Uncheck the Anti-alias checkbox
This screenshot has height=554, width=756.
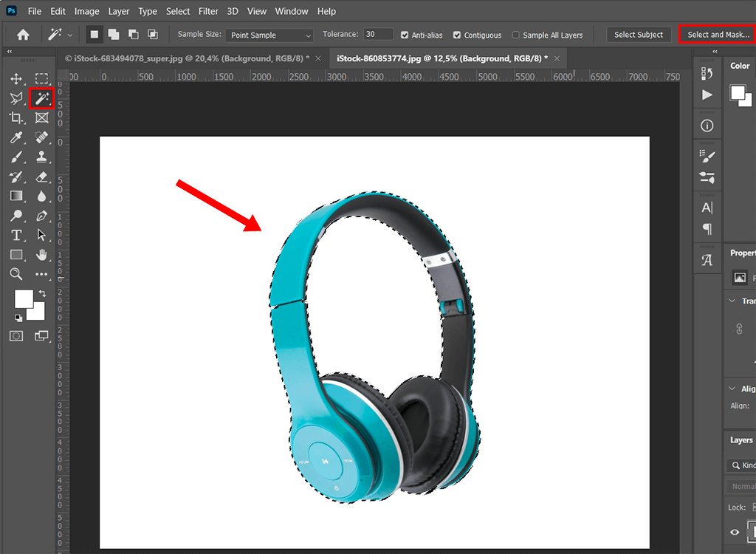[405, 35]
